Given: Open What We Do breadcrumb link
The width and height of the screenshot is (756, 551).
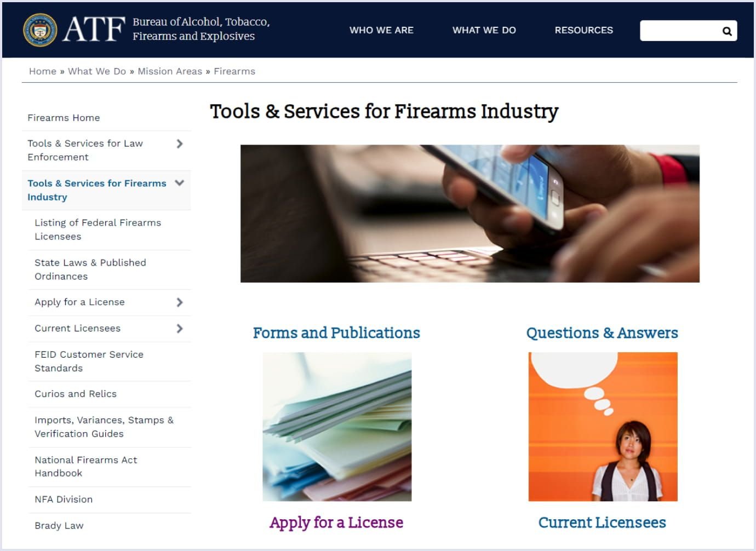Looking at the screenshot, I should click(97, 71).
